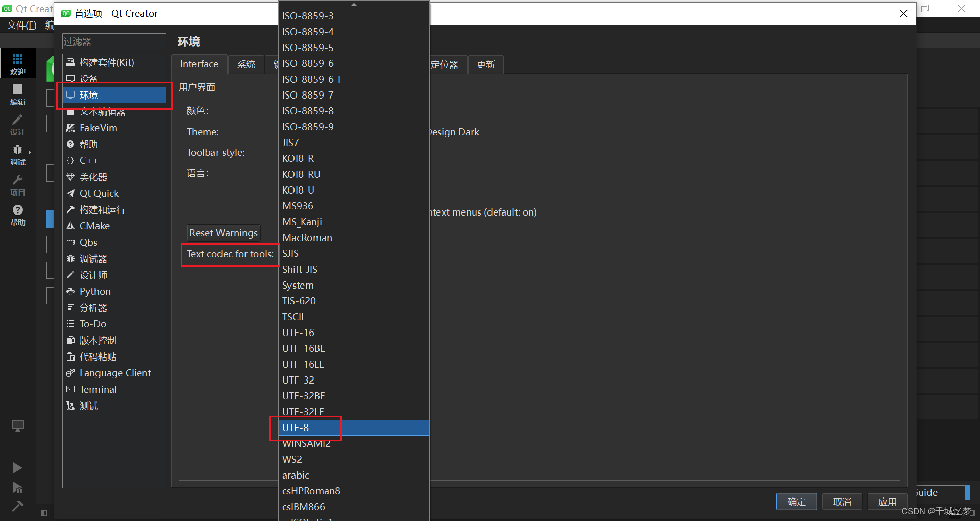The height and width of the screenshot is (521, 980).
Task: Open the C++ settings category
Action: (114, 160)
